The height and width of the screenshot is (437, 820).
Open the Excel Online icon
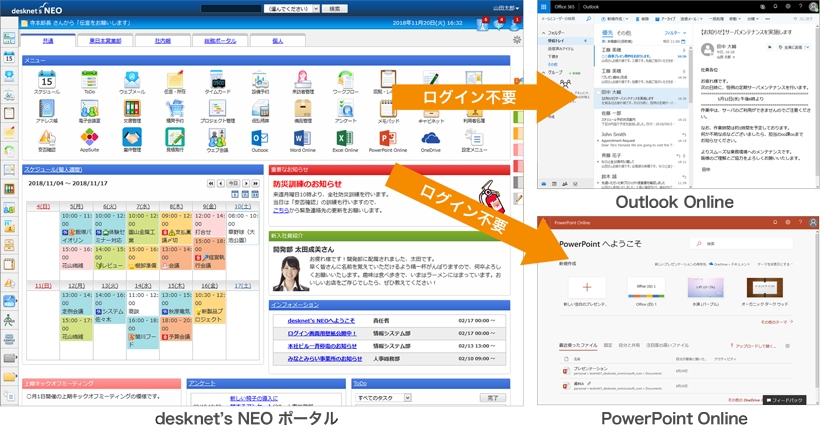[x=345, y=139]
